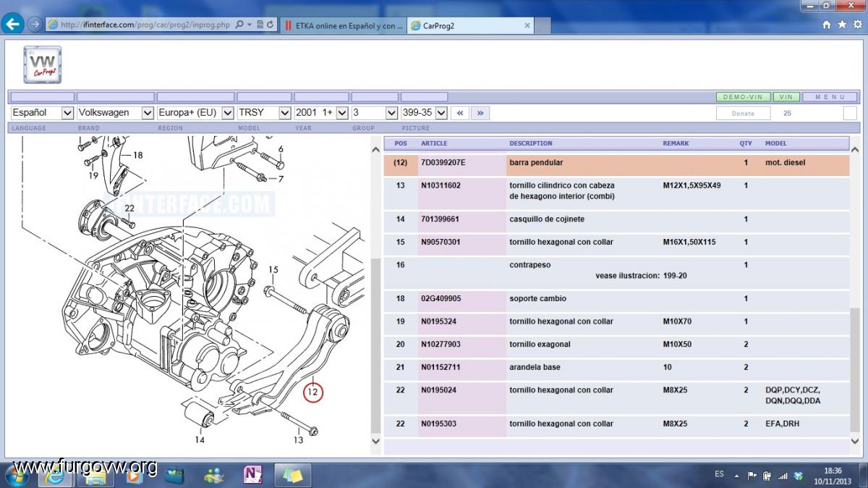The width and height of the screenshot is (868, 488).
Task: Click the diagram pane scrollbar up arrow
Action: coord(375,150)
